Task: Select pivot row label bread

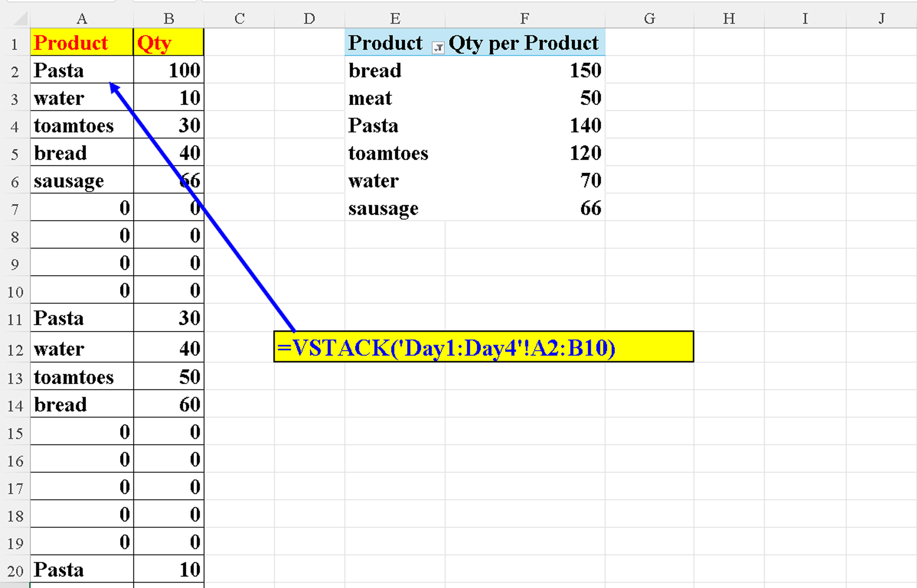Action: click(395, 70)
